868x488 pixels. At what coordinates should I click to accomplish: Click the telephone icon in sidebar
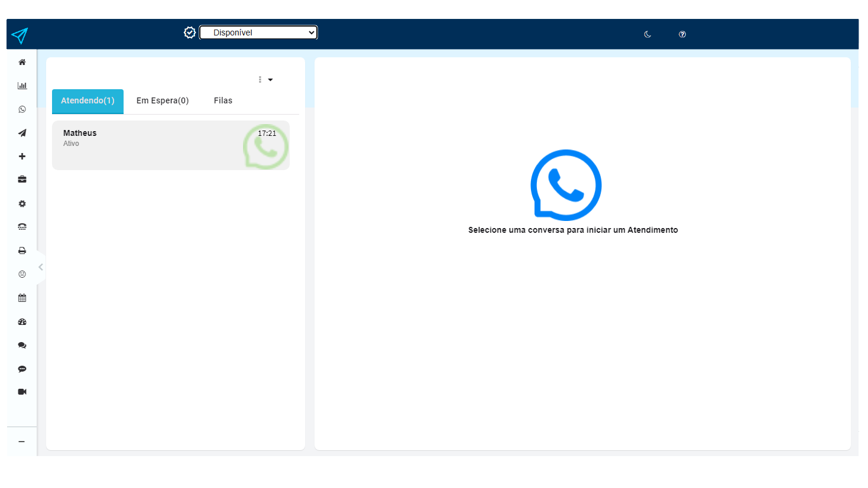pos(22,227)
